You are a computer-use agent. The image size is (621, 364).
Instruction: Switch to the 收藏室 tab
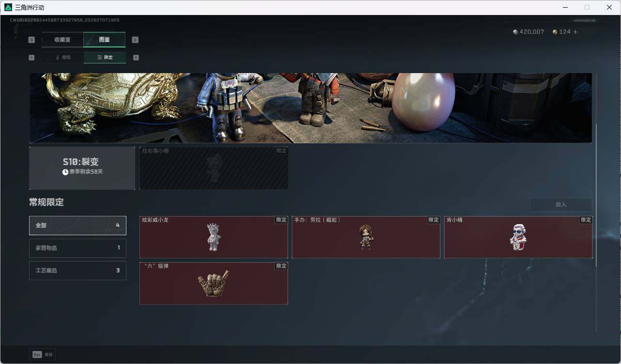click(62, 40)
